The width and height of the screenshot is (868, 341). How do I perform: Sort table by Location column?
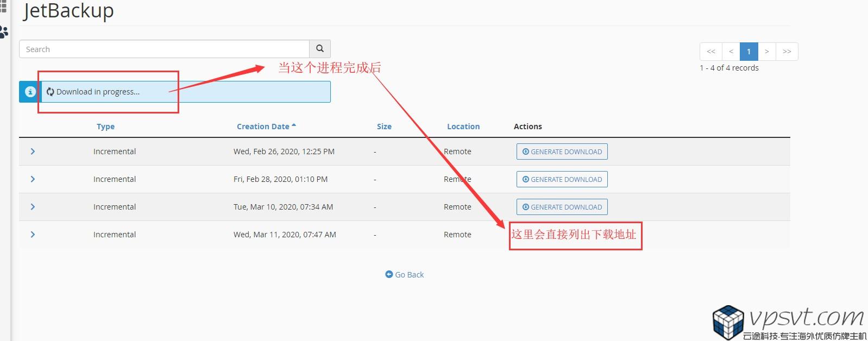463,127
